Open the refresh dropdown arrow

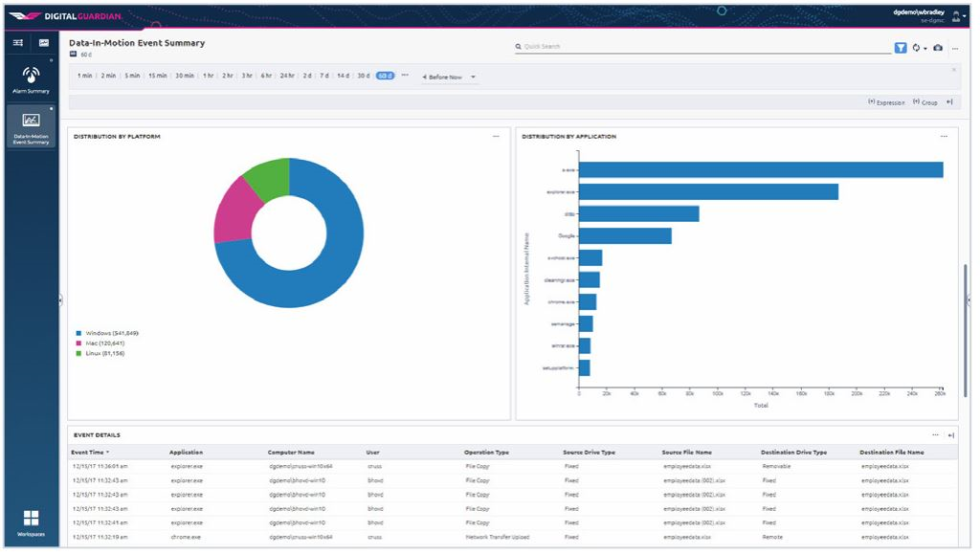pyautogui.click(x=925, y=49)
